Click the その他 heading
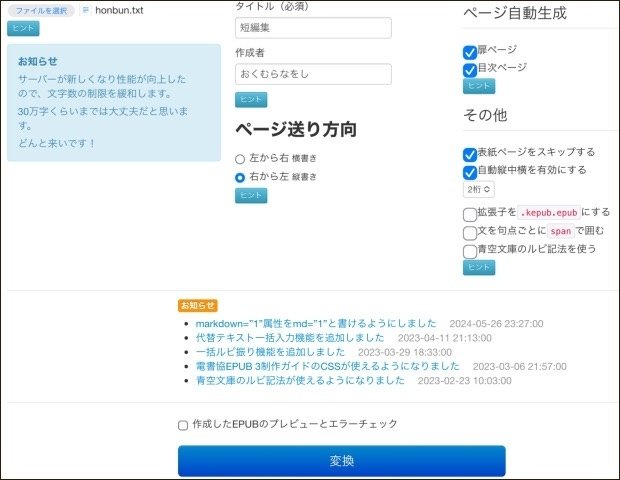Viewport: 620px width, 480px height. coord(485,115)
